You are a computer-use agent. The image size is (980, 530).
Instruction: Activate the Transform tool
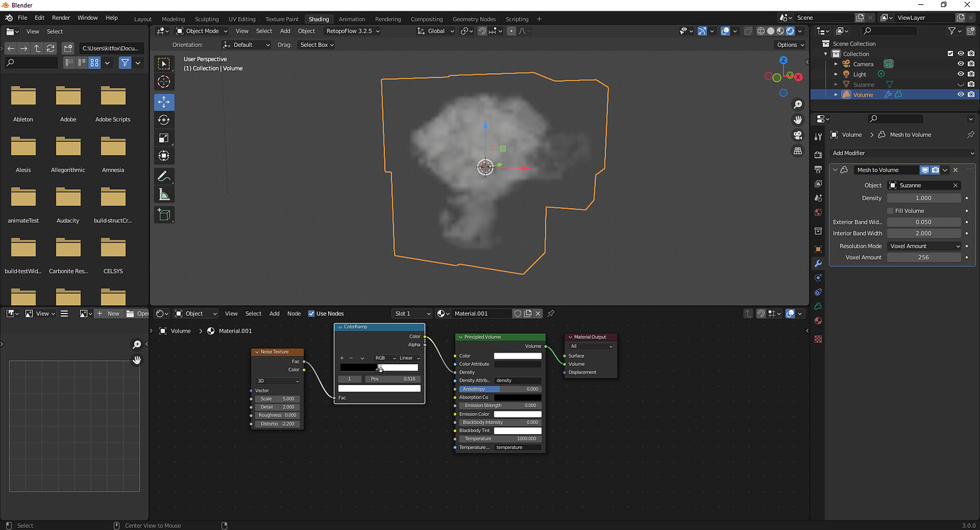click(164, 156)
